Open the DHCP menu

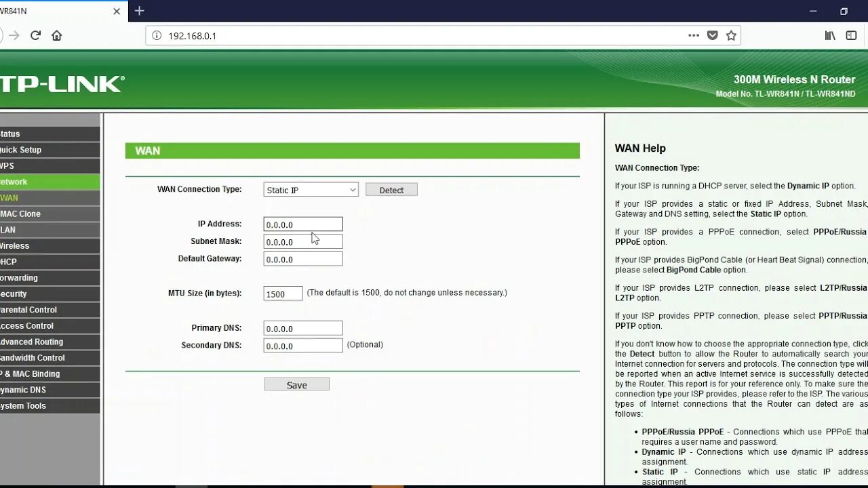point(50,262)
